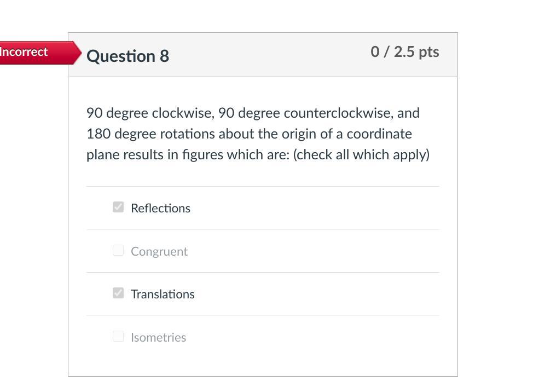Check the Isometries checkbox
Image resolution: width=533 pixels, height=392 pixels.
(118, 336)
